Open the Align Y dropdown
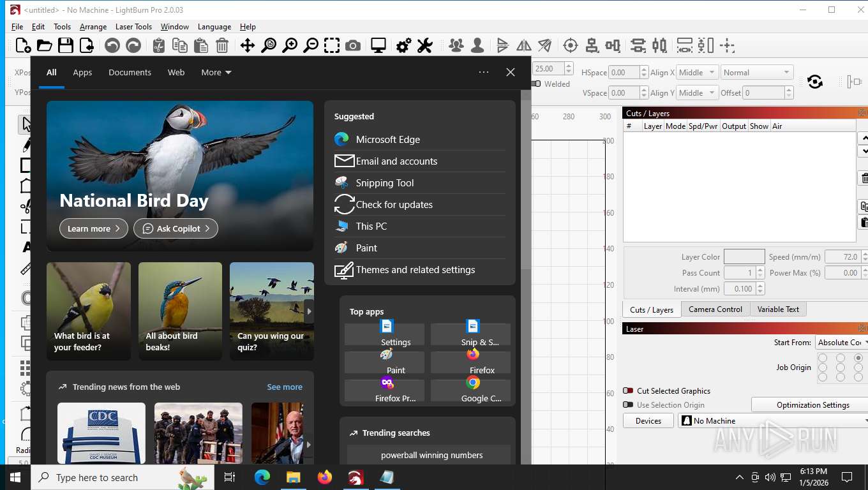This screenshot has width=868, height=490. pyautogui.click(x=697, y=93)
